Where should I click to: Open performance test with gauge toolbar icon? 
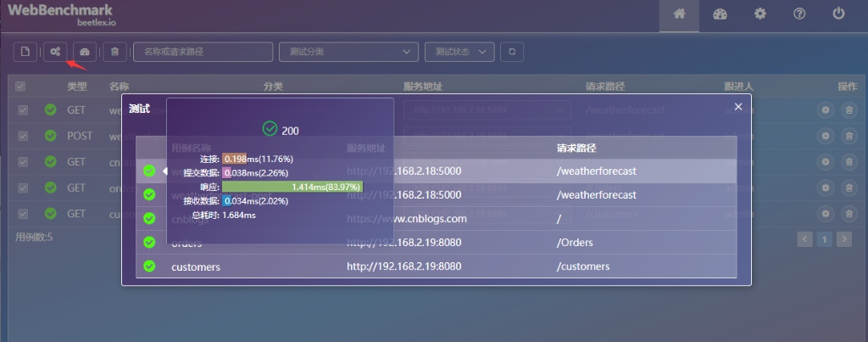pyautogui.click(x=85, y=52)
